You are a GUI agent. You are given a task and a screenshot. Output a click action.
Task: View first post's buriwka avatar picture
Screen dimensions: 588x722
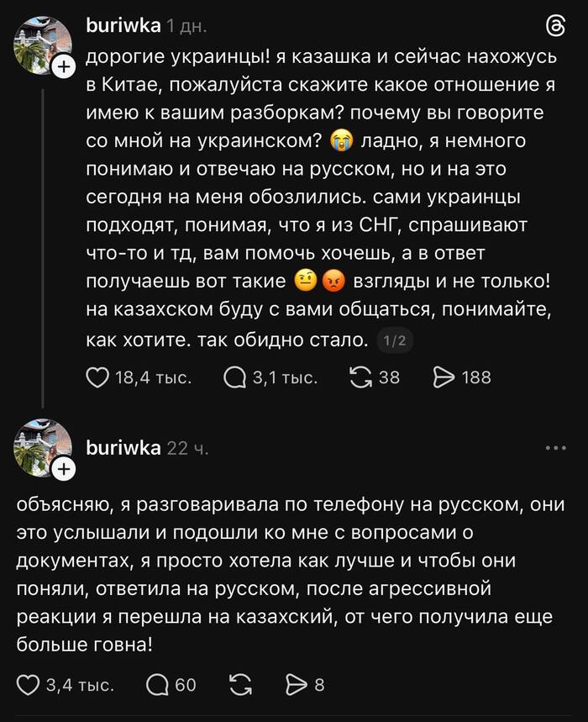coord(42,44)
